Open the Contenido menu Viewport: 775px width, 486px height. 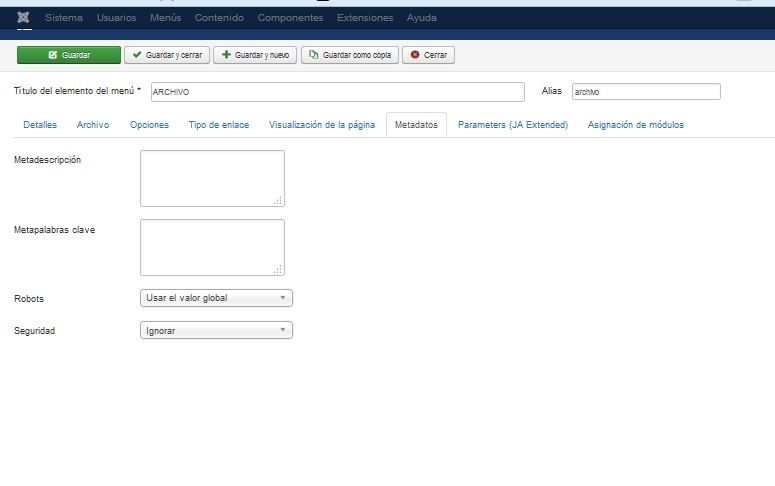tap(219, 18)
